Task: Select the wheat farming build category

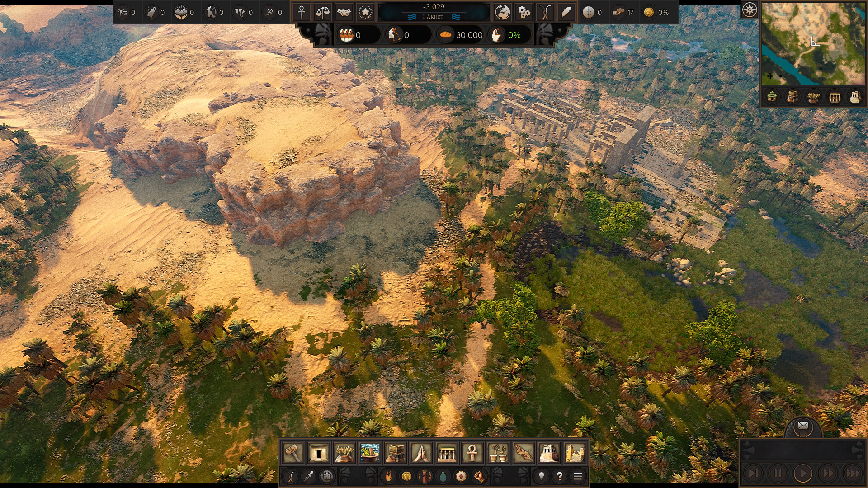Action: tap(344, 452)
